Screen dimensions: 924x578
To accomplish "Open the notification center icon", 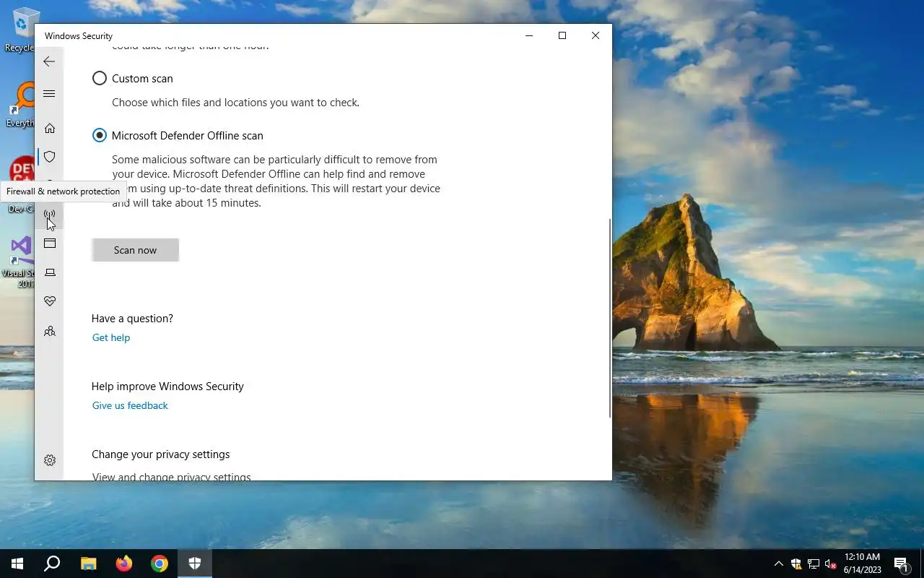I will 901,564.
